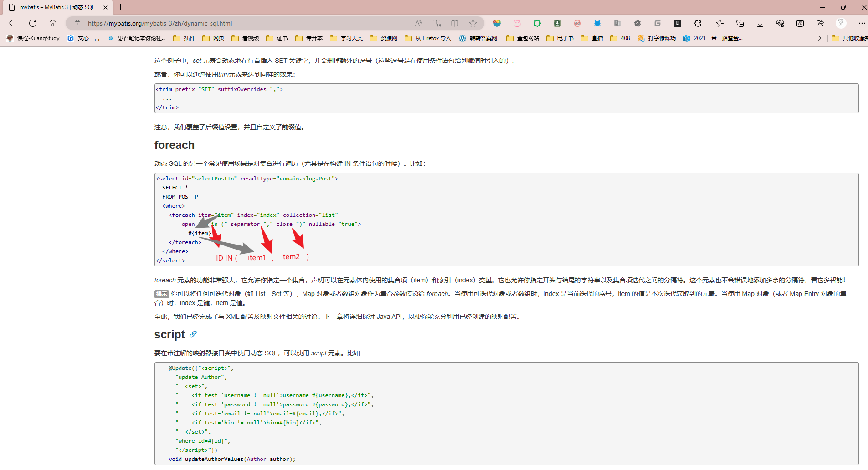
Task: Close the MyBatis 动态 SQL tab
Action: [x=105, y=7]
